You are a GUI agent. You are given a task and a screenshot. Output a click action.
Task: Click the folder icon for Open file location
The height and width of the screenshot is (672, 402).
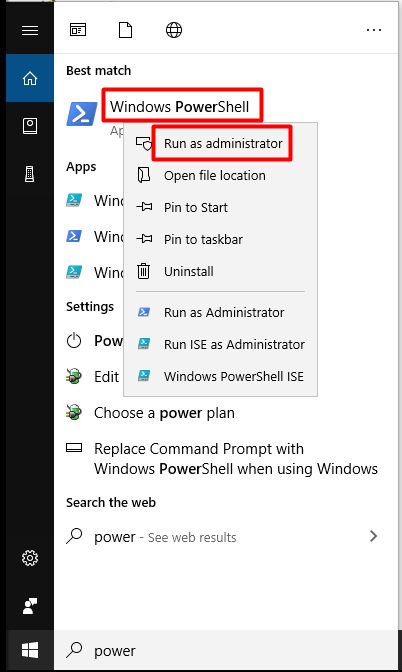144,175
